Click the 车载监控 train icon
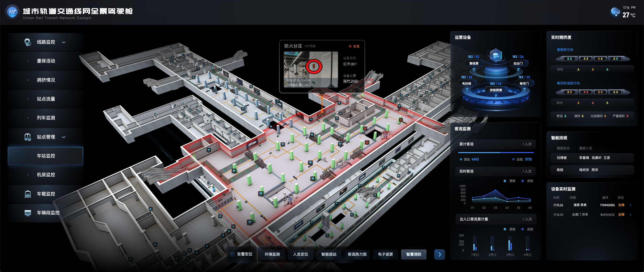Image resolution: width=644 pixels, height=272 pixels. tap(27, 194)
